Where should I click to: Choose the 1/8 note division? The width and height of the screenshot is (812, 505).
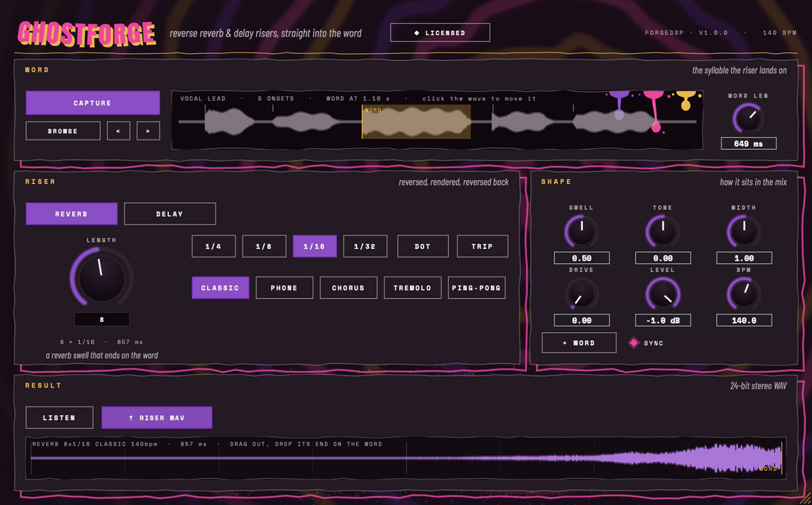pos(264,246)
